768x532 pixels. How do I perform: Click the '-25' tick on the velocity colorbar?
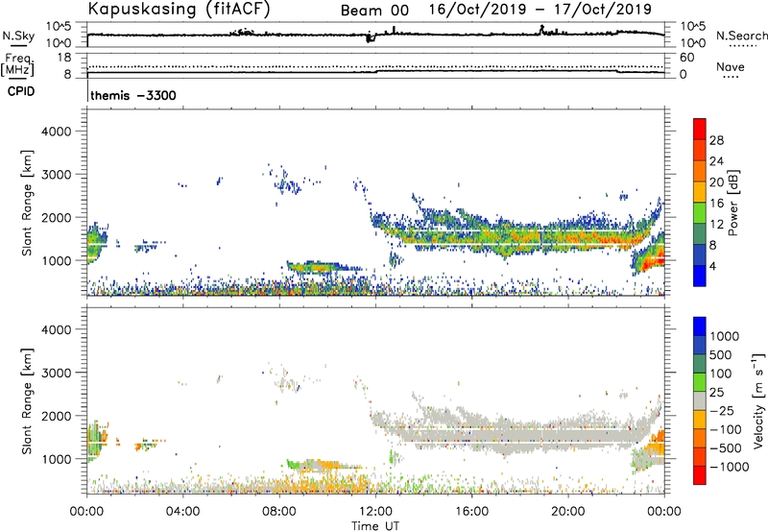pos(724,410)
